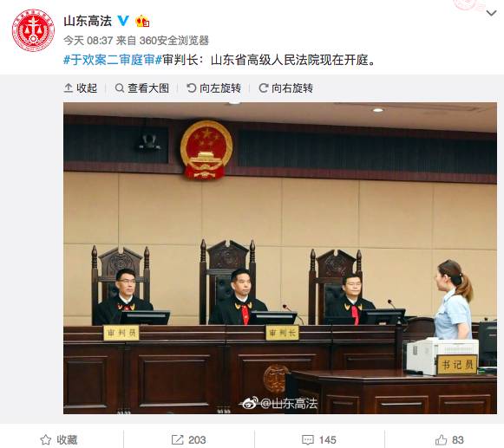Screen dimensions: 504x448
Task: Rotate the image right with 向右旋转
Action: tap(285, 88)
